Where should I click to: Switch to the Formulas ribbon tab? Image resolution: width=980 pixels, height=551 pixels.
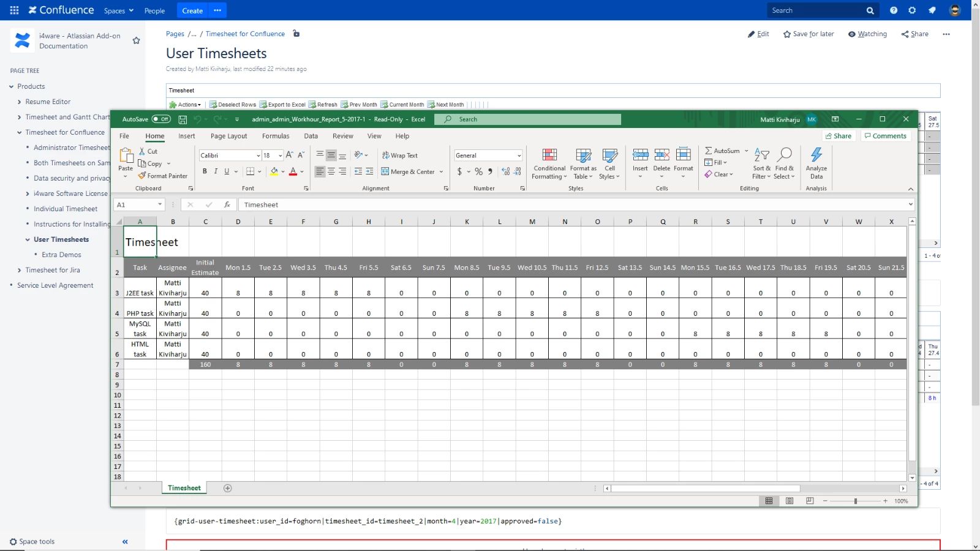[x=276, y=136]
